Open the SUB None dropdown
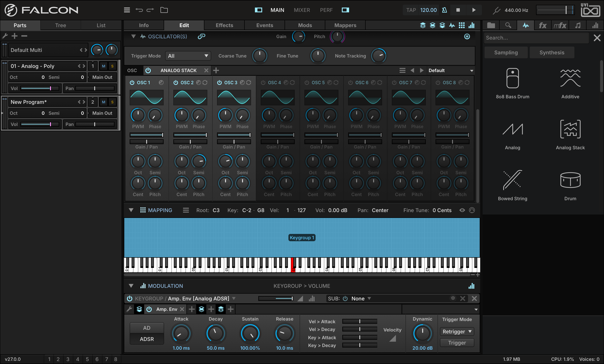604x364 pixels. 361,298
